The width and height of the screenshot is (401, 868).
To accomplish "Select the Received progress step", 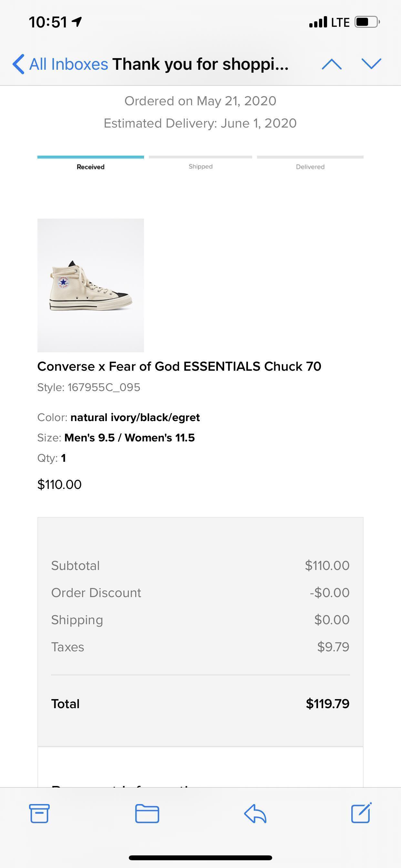I will pos(90,166).
